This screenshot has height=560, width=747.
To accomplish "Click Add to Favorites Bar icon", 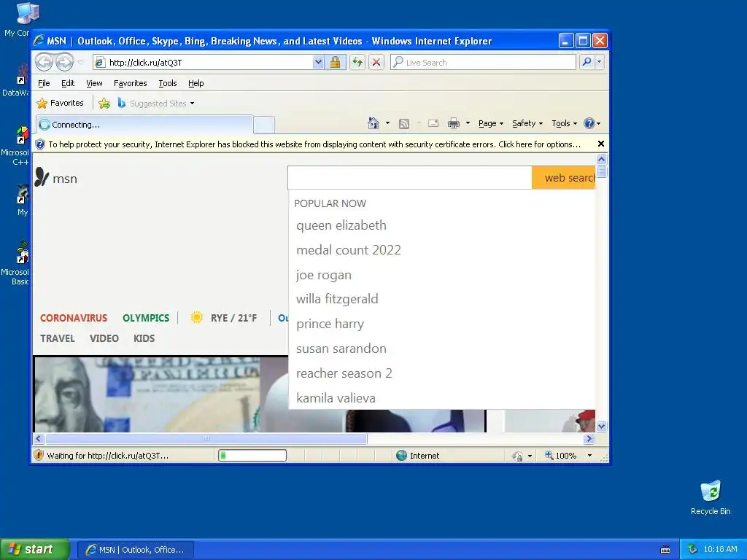I will point(104,103).
